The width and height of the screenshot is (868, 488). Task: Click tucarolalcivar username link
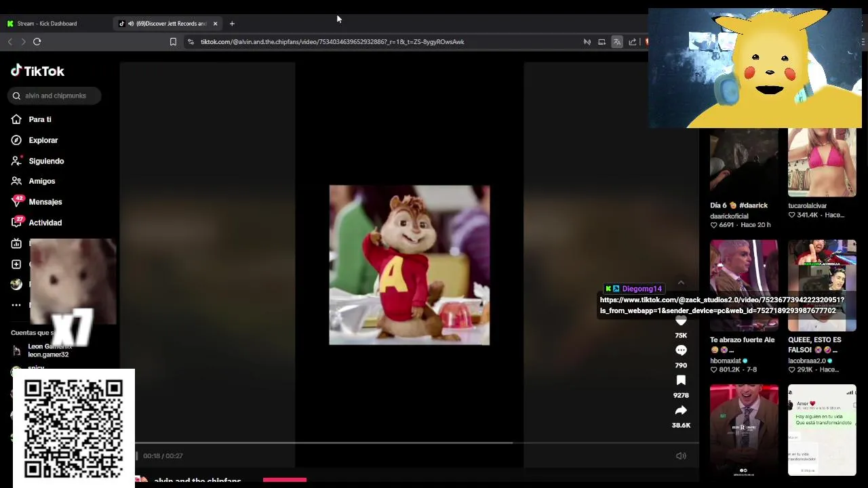[x=807, y=205]
